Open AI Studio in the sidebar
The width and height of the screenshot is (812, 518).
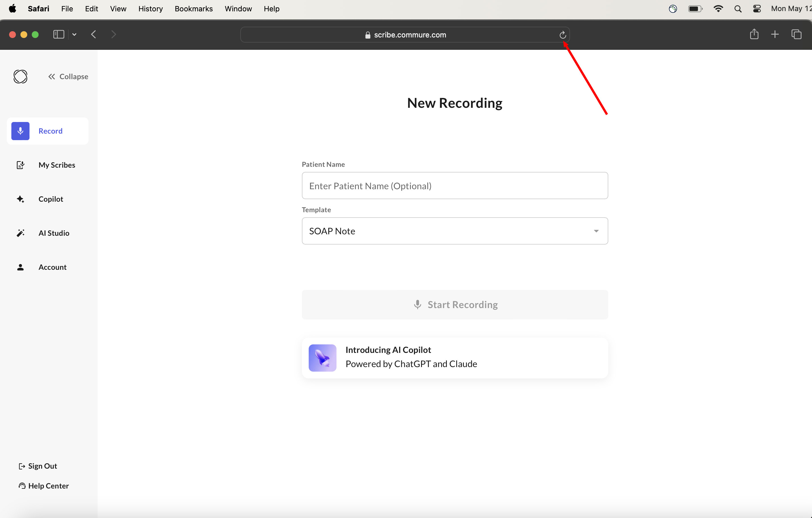point(48,233)
